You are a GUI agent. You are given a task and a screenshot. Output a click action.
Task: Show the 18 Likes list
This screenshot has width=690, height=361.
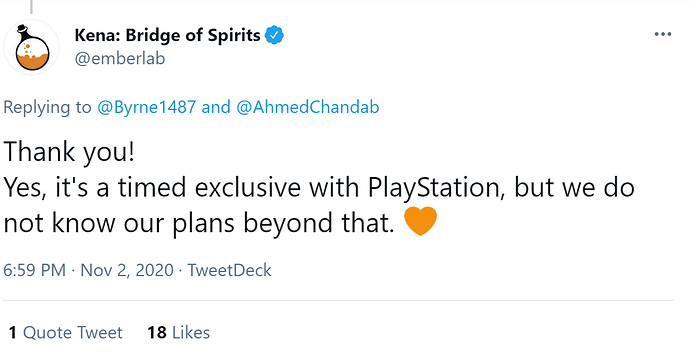click(x=178, y=332)
